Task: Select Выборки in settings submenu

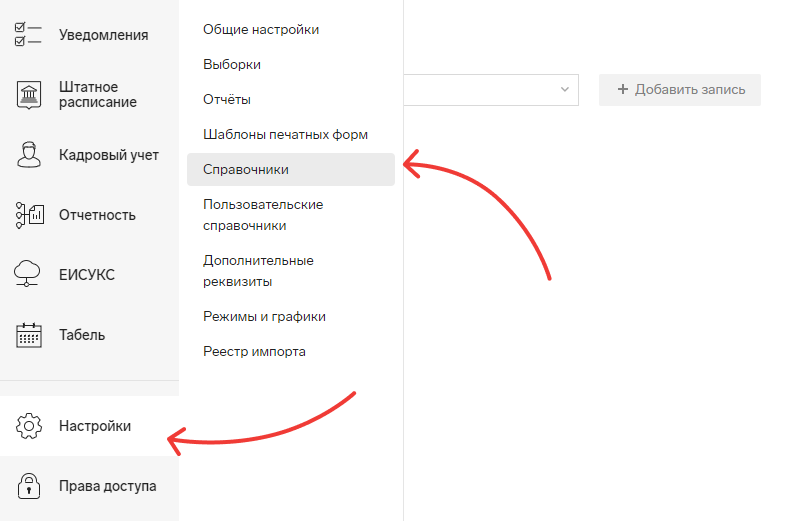Action: click(231, 65)
